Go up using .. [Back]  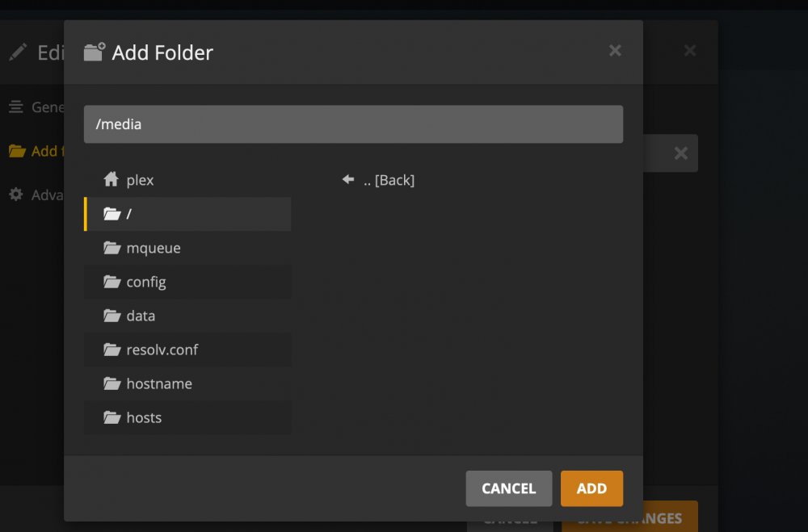click(389, 180)
